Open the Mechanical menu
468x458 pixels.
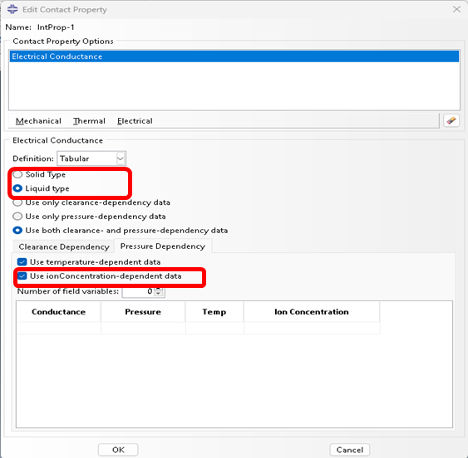pyautogui.click(x=38, y=121)
